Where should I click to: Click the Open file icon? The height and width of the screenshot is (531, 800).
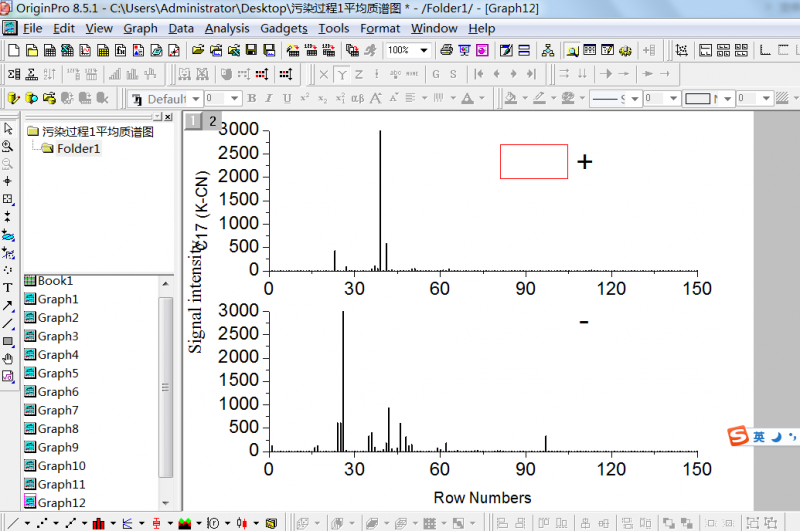point(198,50)
